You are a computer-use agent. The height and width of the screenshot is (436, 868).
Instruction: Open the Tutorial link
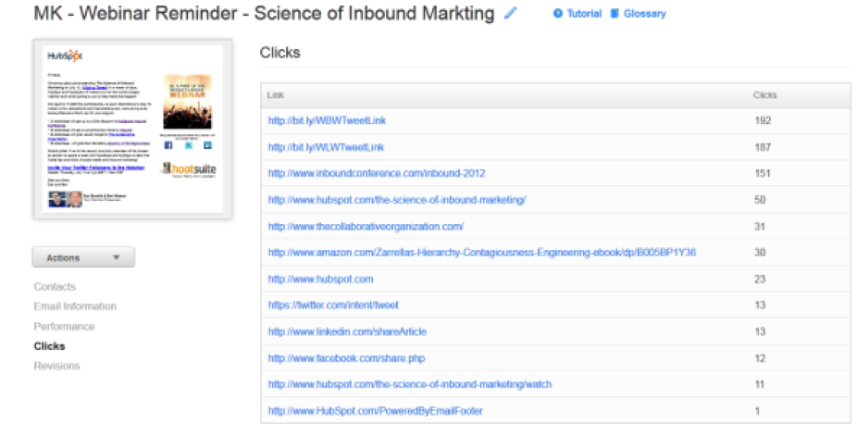(x=584, y=13)
